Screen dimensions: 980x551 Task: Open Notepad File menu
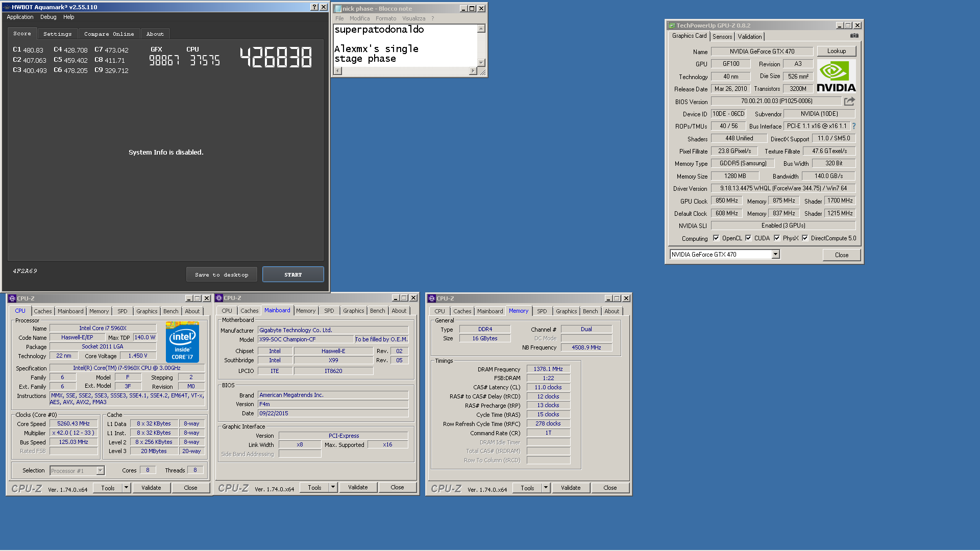point(339,18)
